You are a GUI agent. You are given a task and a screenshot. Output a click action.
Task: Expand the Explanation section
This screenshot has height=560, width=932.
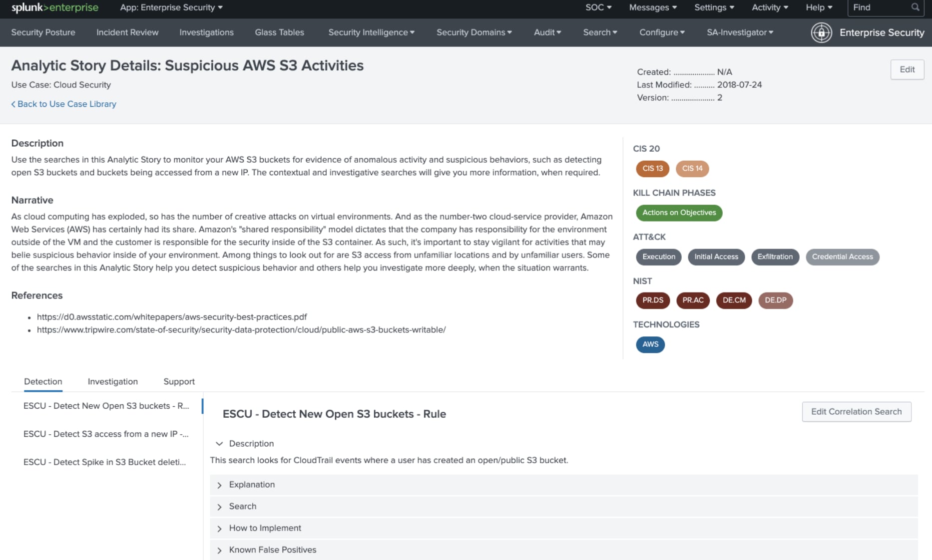[563, 485]
